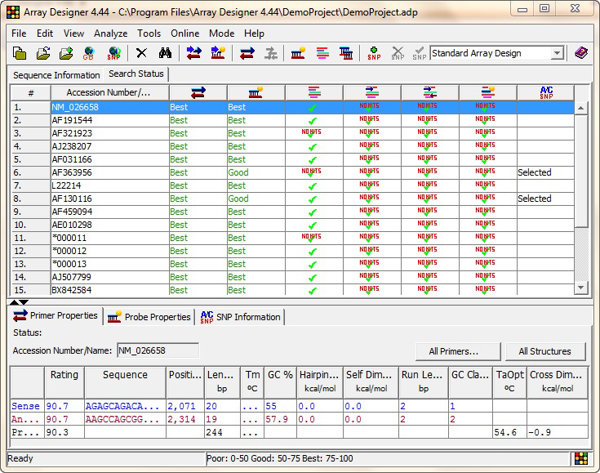Screen dimensions: 600x473
Task: Open the Edit menu
Action: (45, 34)
